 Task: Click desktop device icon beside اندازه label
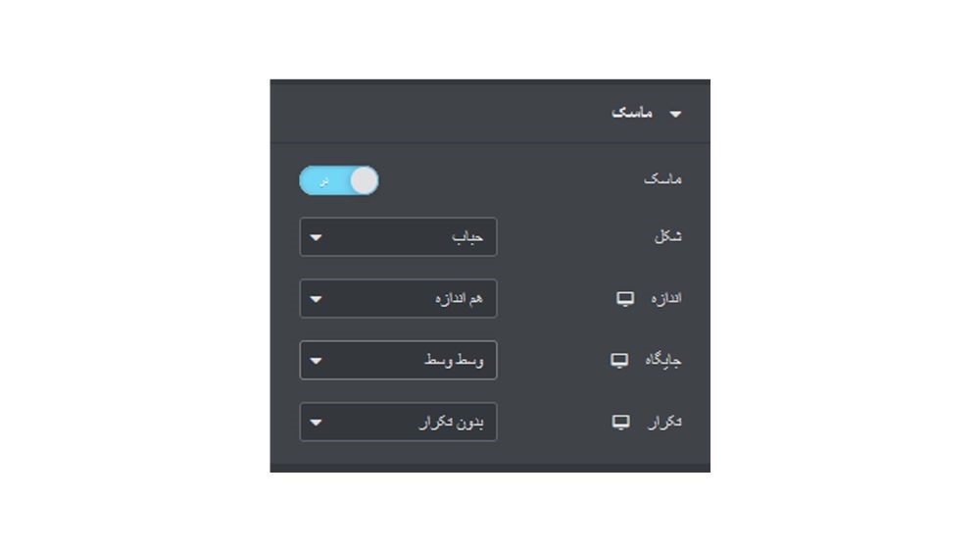click(625, 299)
